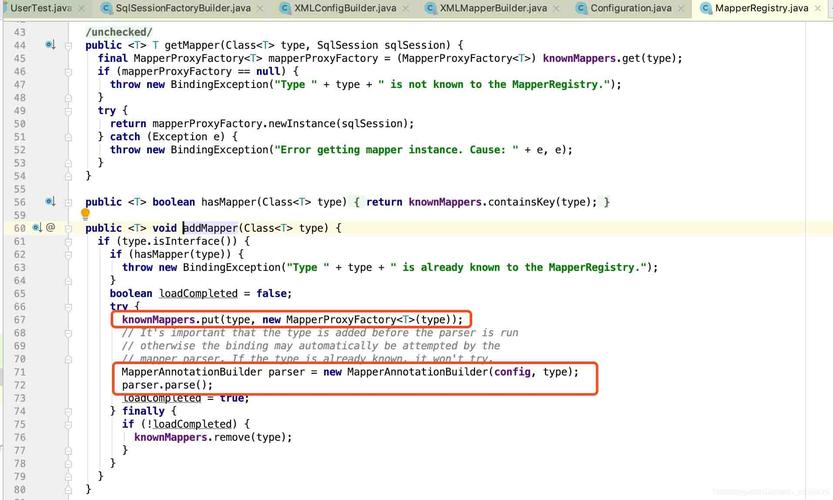Screen dimensions: 833x500
Task: Collapse the isInterface if block at line 61
Action: pos(69,242)
